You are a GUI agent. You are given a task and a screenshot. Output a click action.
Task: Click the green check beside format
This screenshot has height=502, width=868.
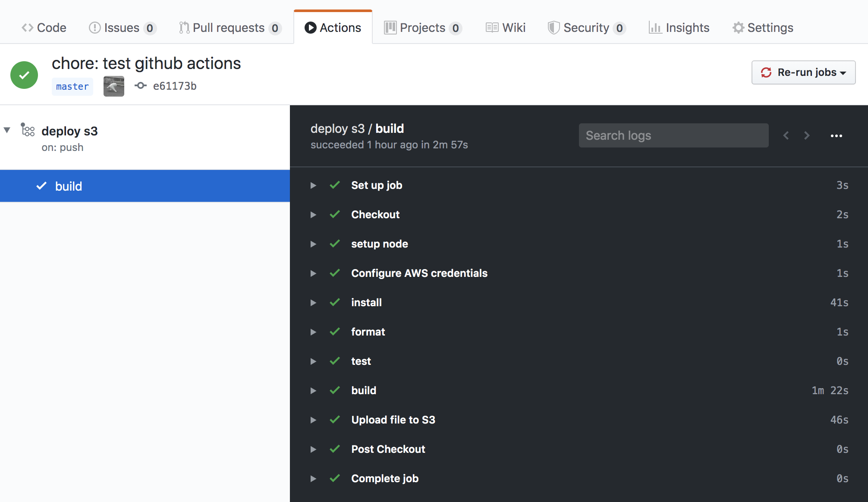coord(335,332)
